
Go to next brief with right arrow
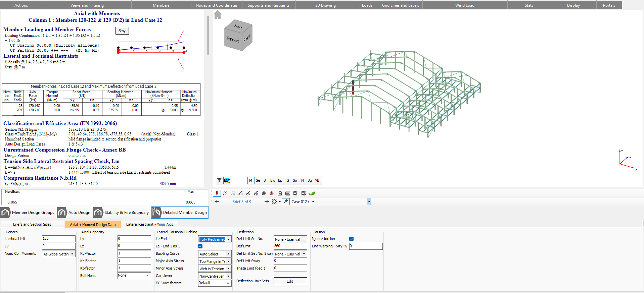[x=267, y=201]
